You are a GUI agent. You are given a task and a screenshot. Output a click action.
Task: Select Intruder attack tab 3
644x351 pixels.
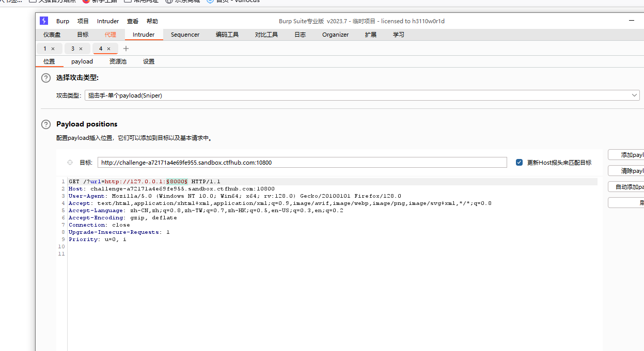73,49
